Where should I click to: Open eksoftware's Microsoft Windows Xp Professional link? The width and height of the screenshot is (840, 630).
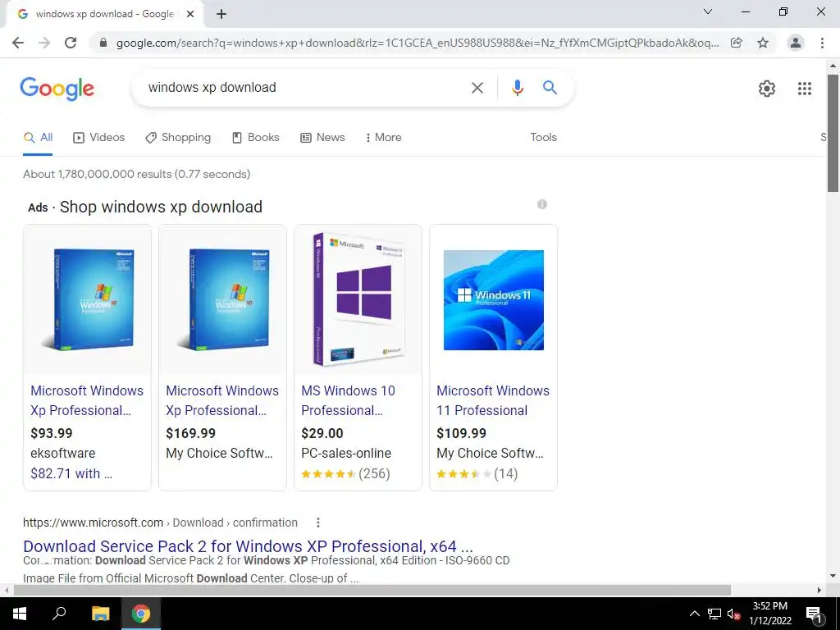87,400
